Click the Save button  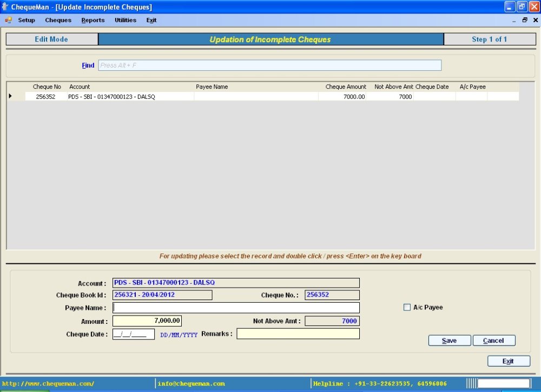pos(450,340)
